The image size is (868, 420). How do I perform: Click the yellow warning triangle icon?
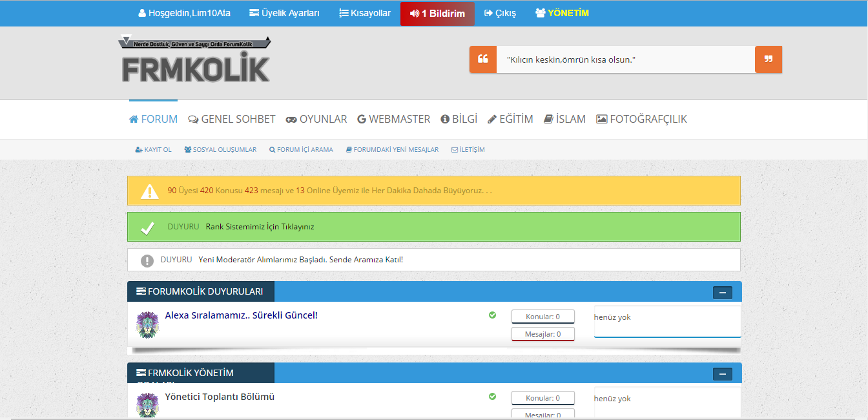coord(149,191)
